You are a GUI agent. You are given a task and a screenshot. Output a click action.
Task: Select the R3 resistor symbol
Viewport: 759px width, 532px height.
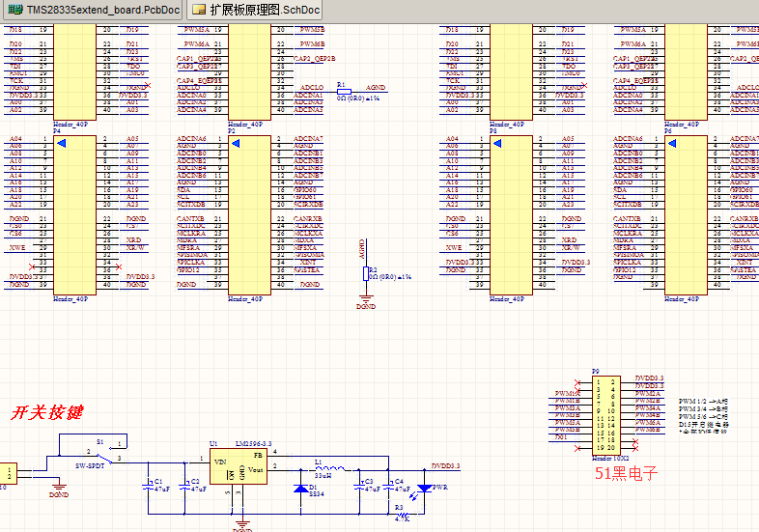tap(402, 514)
